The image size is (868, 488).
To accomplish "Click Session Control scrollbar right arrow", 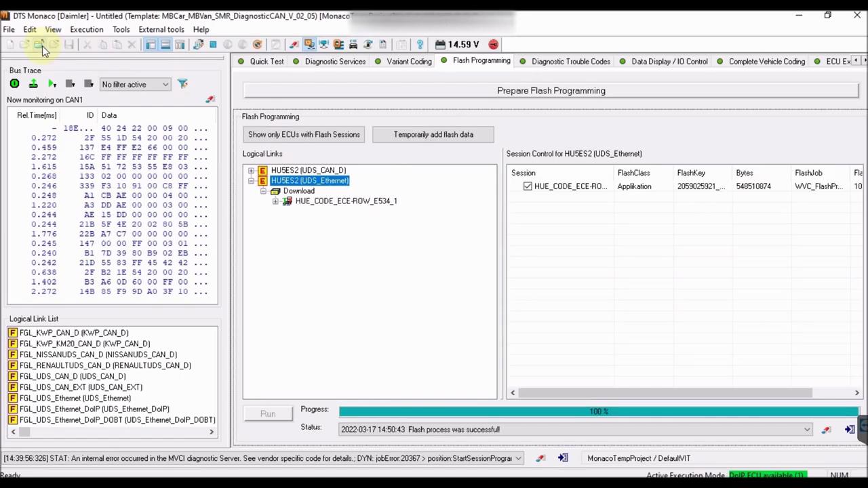I will point(856,393).
